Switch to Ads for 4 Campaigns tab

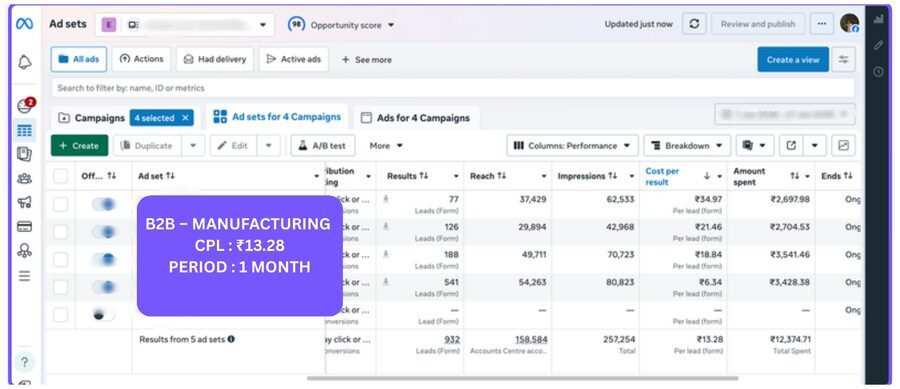[x=416, y=118]
